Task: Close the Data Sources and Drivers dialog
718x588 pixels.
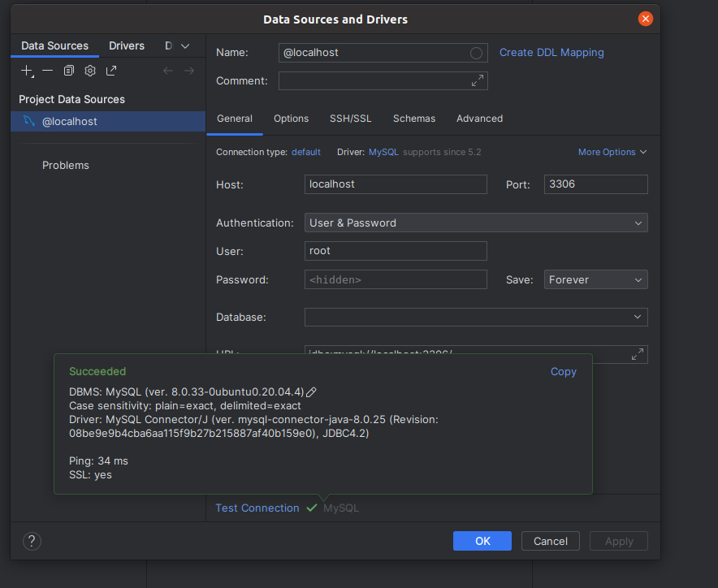Action: 646,19
